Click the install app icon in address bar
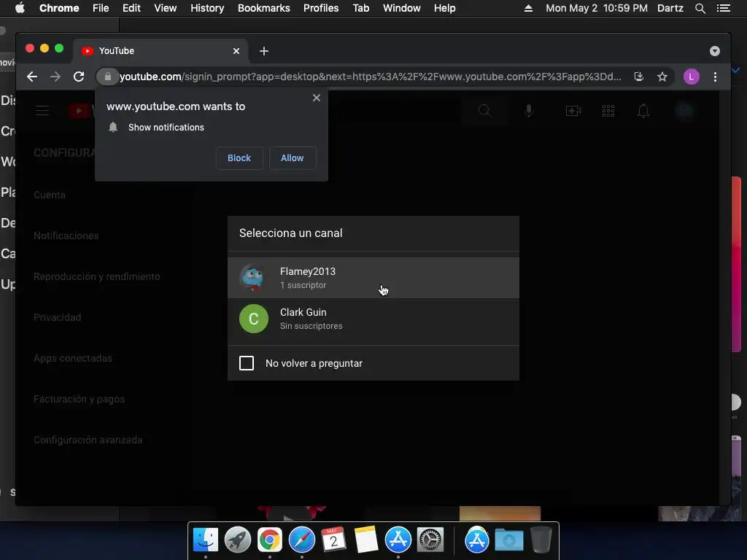747x560 pixels. point(639,77)
